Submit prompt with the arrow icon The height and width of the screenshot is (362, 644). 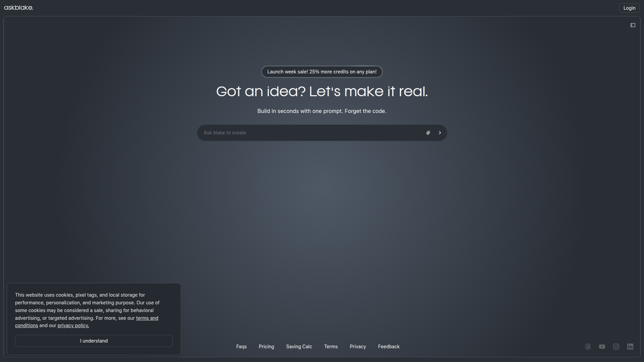pyautogui.click(x=440, y=133)
